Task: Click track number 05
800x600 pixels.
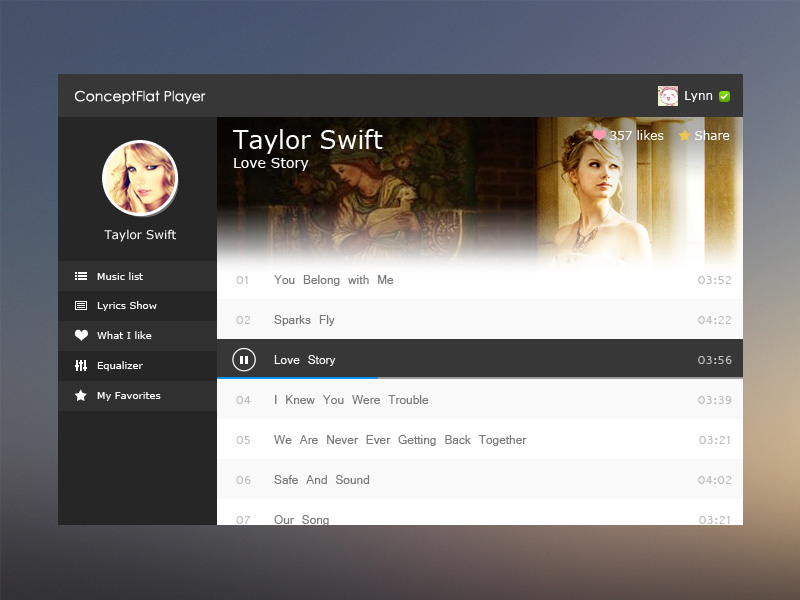Action: pyautogui.click(x=243, y=440)
